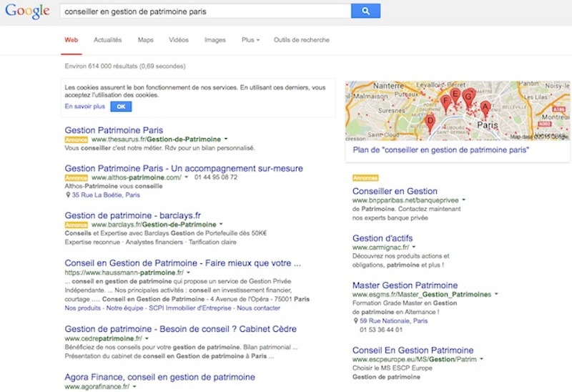Expand arrow next to carmignac.fr URL
This screenshot has width=572, height=392.
pos(413,247)
